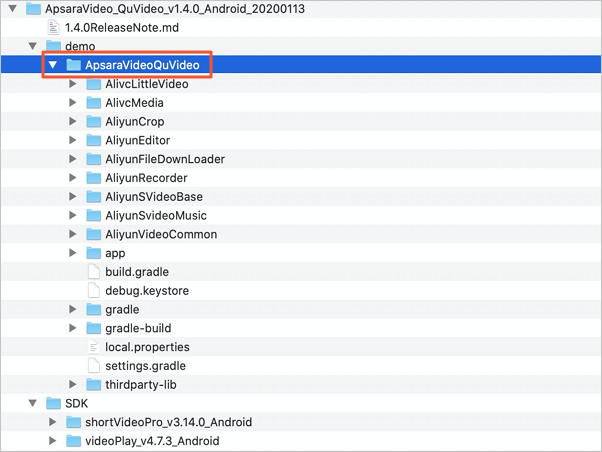The image size is (602, 452).
Task: Select the AliyunRecorder row label
Action: 146,178
